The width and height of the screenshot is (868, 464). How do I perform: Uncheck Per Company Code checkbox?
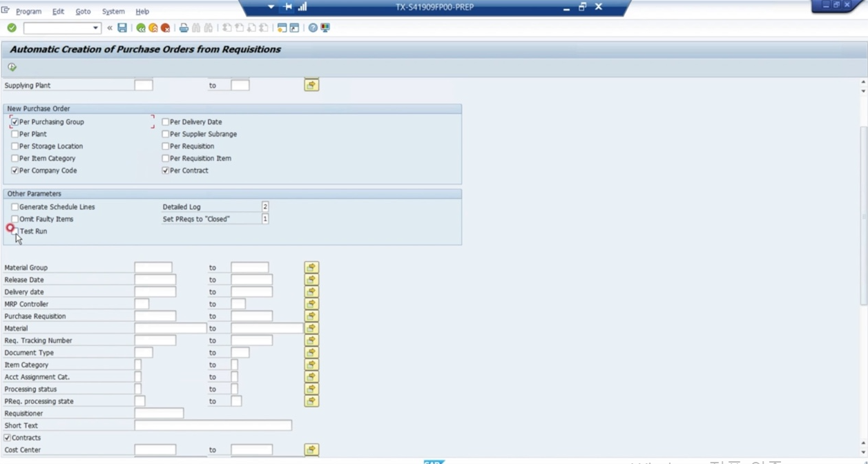pos(15,171)
